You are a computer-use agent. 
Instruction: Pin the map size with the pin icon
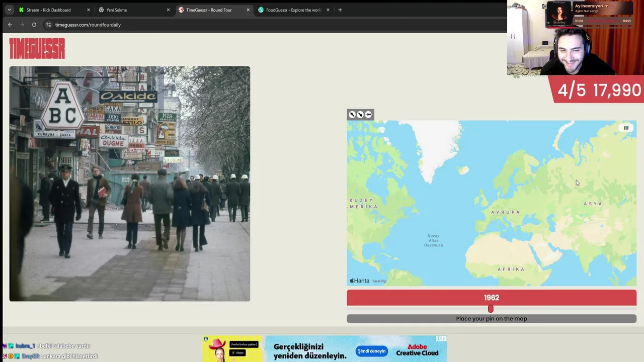tap(368, 115)
